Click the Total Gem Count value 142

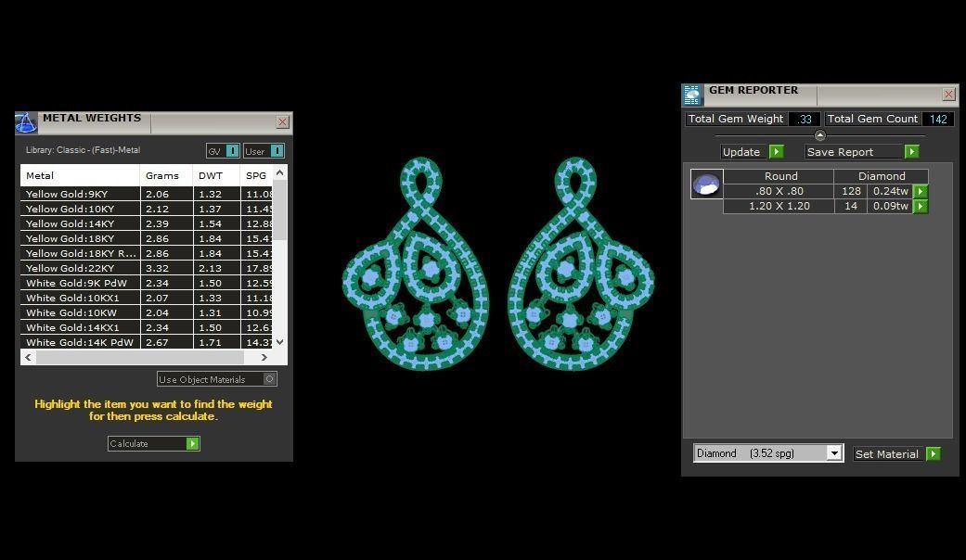point(937,119)
